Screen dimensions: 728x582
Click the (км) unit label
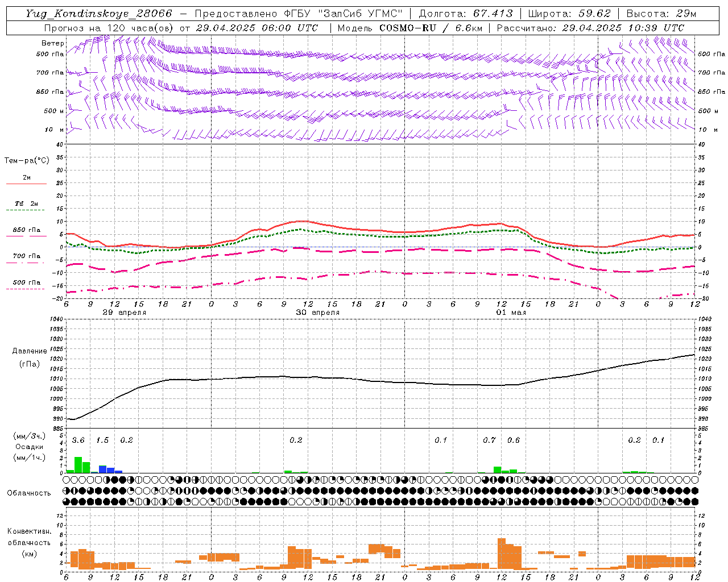click(x=30, y=554)
